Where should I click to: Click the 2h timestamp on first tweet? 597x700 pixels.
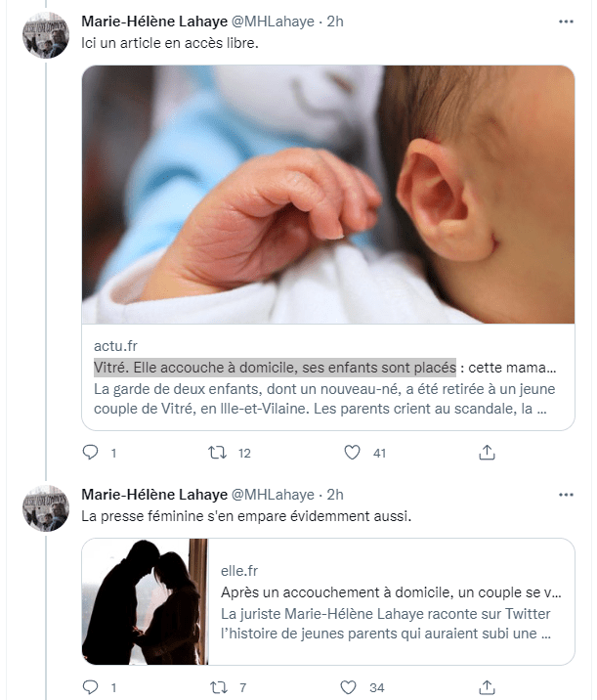tap(335, 21)
